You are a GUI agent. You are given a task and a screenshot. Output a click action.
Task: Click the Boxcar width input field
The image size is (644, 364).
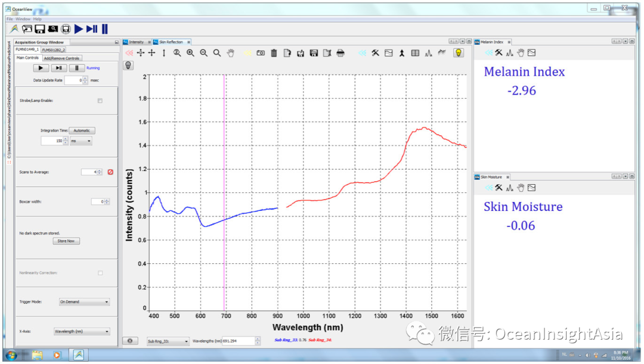pos(98,201)
